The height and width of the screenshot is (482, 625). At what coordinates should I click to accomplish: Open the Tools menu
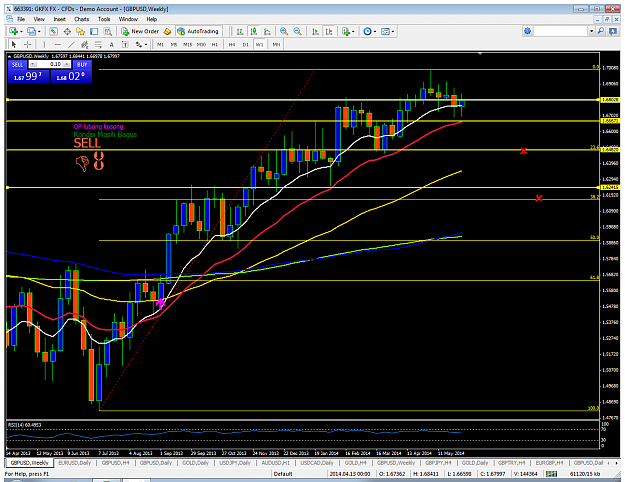[104, 19]
